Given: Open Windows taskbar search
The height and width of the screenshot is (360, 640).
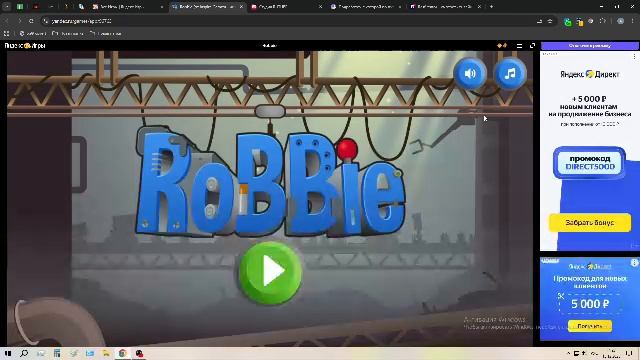Looking at the screenshot, I should pyautogui.click(x=24, y=353).
